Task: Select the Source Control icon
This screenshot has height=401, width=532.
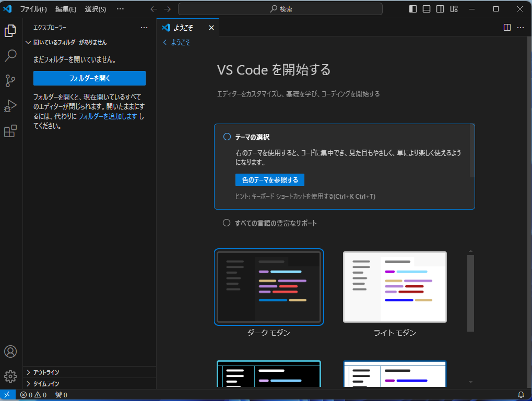Action: (10, 81)
